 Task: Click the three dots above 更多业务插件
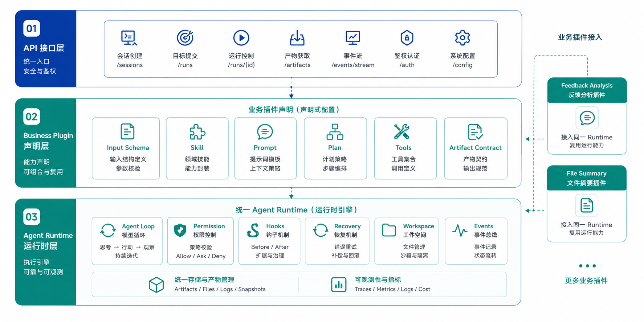pyautogui.click(x=587, y=266)
